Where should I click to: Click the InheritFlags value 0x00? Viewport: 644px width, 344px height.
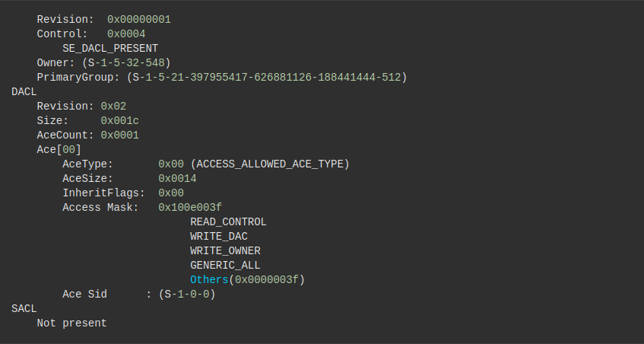click(171, 193)
